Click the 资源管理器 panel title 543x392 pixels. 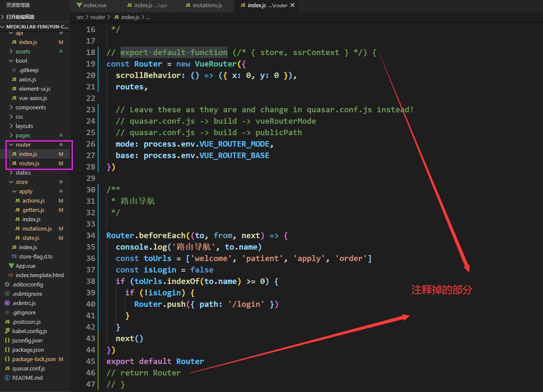pos(18,6)
